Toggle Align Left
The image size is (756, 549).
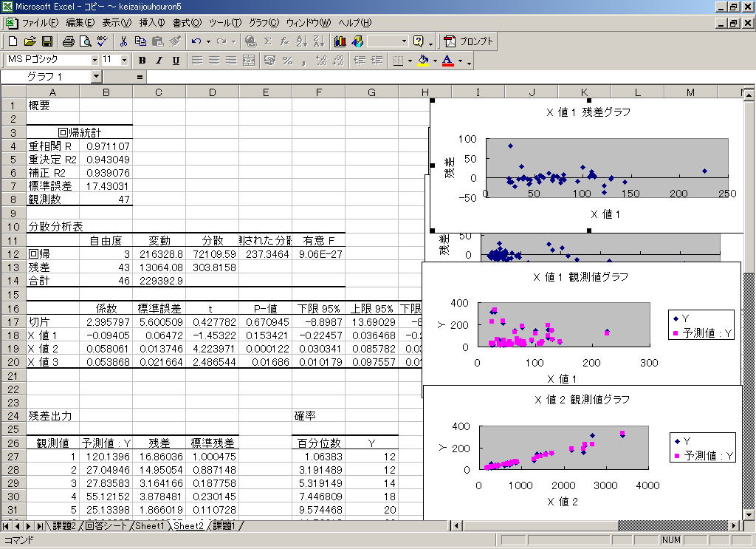(x=196, y=61)
